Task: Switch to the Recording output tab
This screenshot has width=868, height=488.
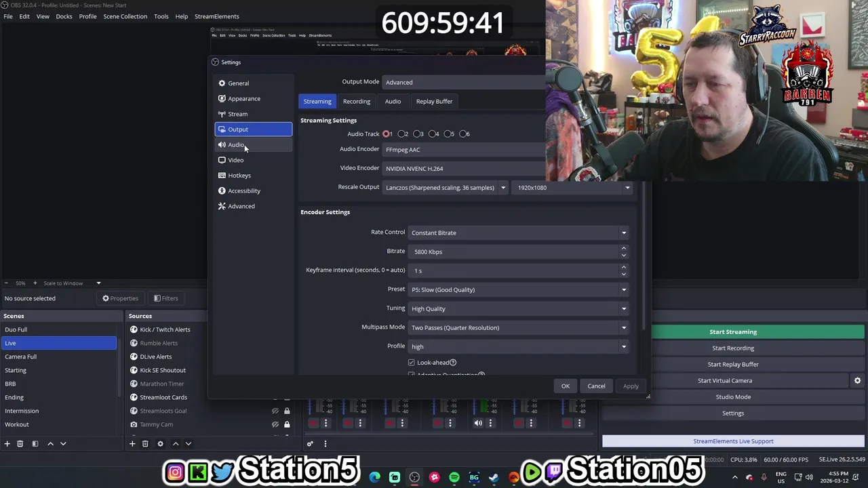Action: pyautogui.click(x=357, y=102)
